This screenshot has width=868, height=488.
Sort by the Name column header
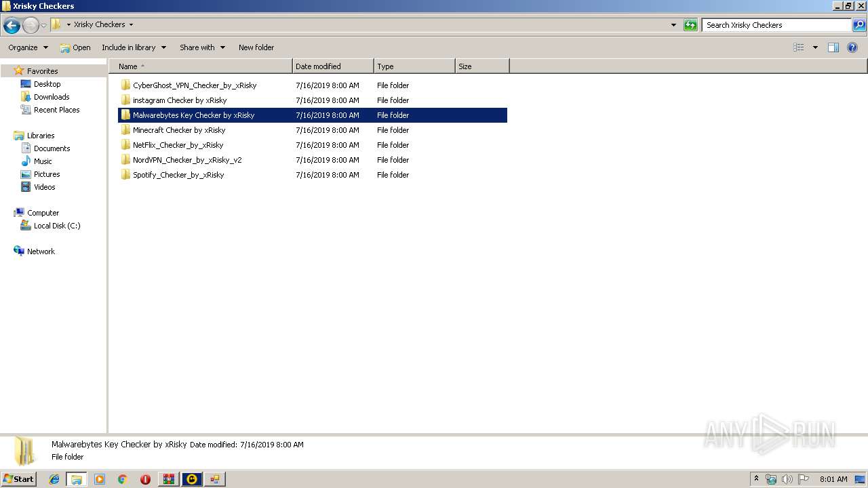point(201,66)
